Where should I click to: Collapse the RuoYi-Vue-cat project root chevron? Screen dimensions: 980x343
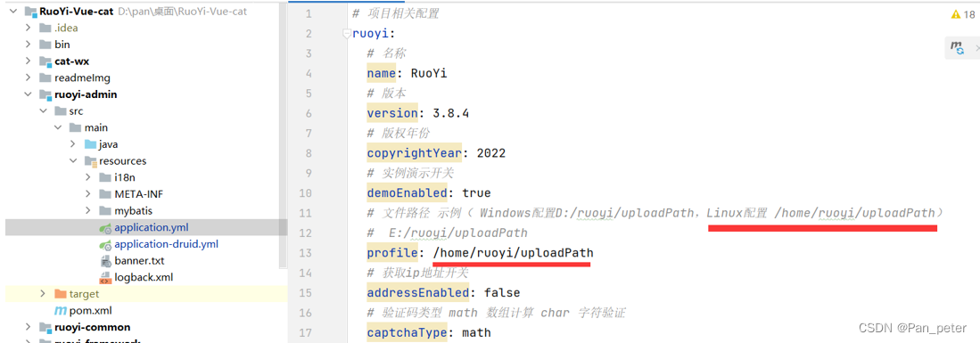(13, 12)
